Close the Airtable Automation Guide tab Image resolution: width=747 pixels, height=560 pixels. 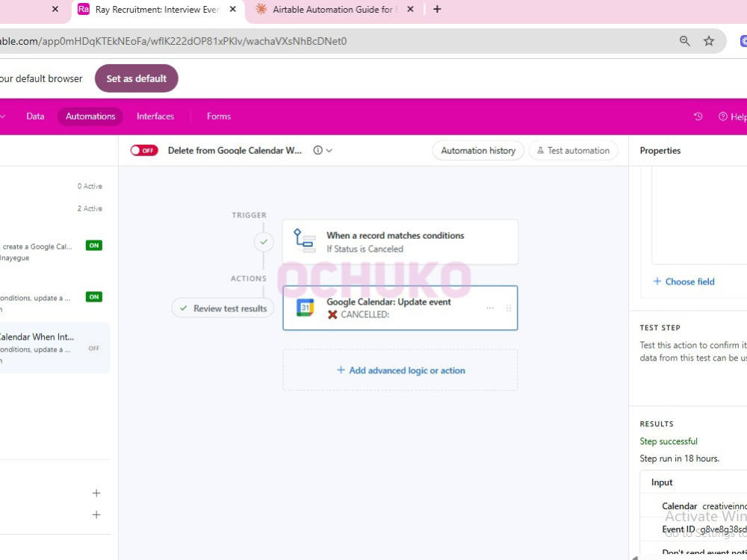(410, 9)
